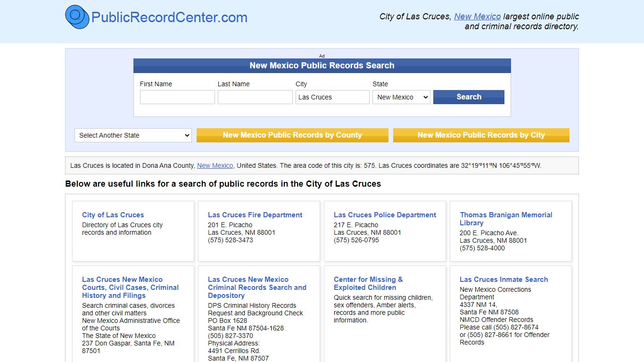Open the State dropdown showing New Mexico
Viewport: 644px width, 362px height.
tap(401, 97)
